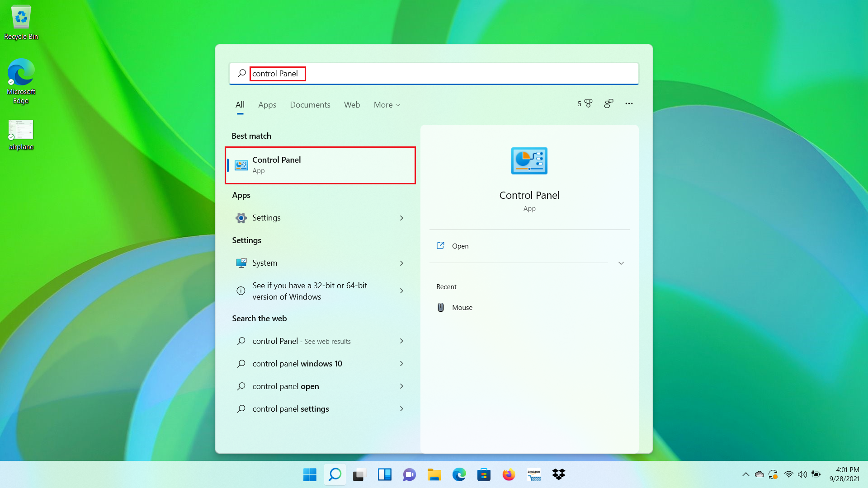This screenshot has height=488, width=868.
Task: Click the large Control Panel preview icon
Action: (529, 161)
